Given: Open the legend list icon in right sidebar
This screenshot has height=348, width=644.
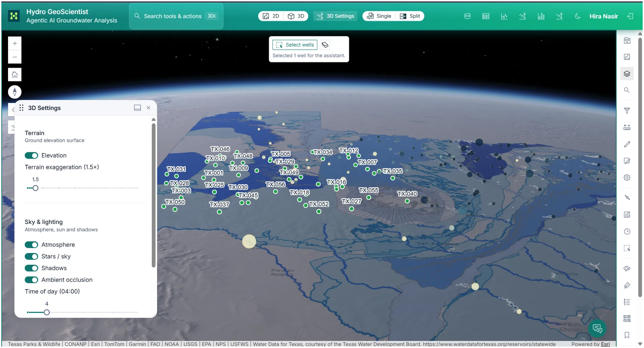Looking at the screenshot, I should coord(627,302).
